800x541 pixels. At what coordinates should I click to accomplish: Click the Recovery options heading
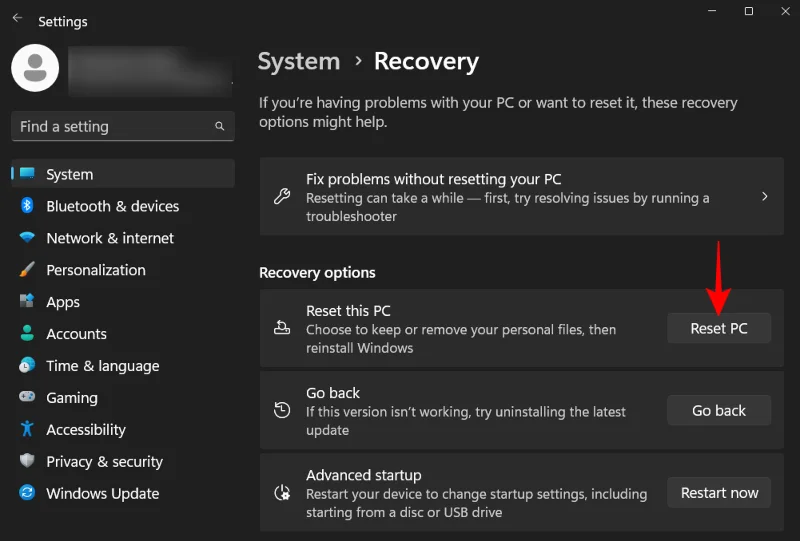coord(317,273)
